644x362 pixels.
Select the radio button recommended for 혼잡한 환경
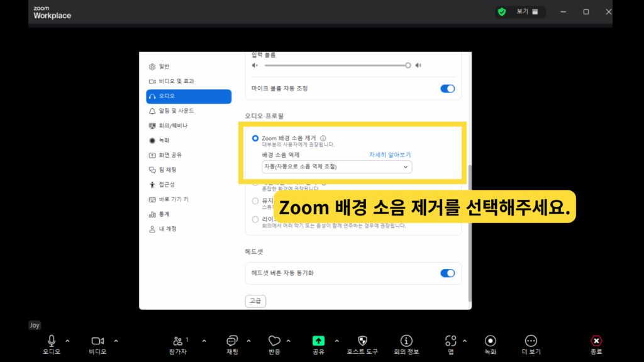[255, 183]
